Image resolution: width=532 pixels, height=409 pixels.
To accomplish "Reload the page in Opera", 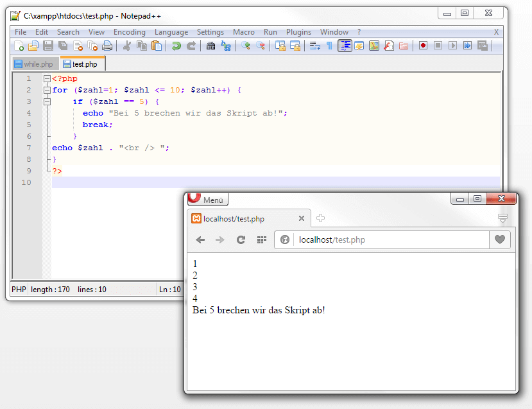I will coord(241,239).
